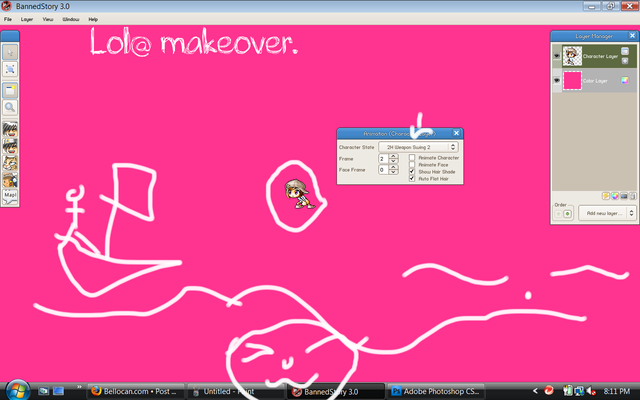
Task: Open the Character State dropdown
Action: (418, 147)
